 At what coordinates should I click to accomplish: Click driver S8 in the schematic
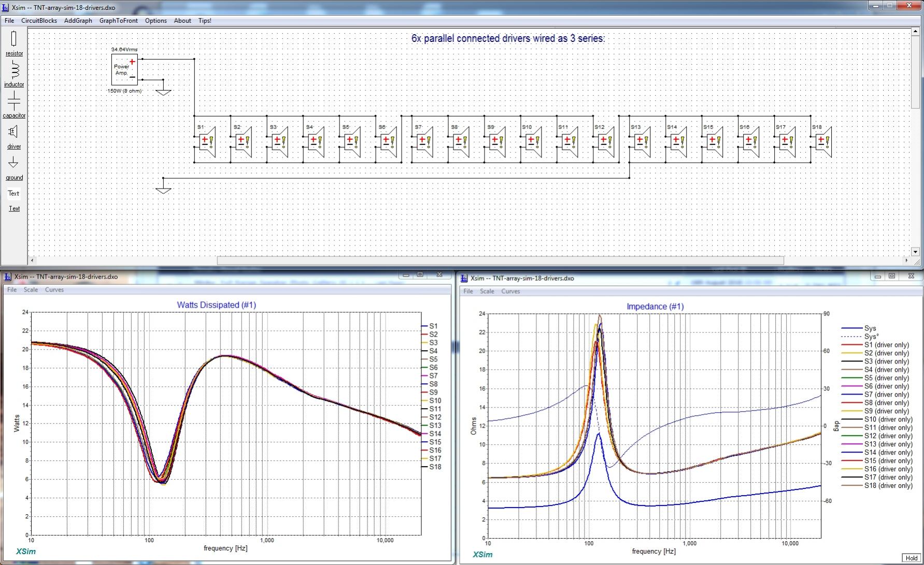[x=461, y=141]
